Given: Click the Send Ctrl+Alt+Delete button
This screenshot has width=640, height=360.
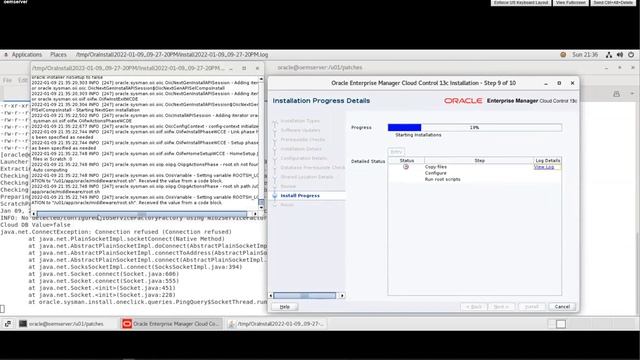Looking at the screenshot, I should coord(613,2).
